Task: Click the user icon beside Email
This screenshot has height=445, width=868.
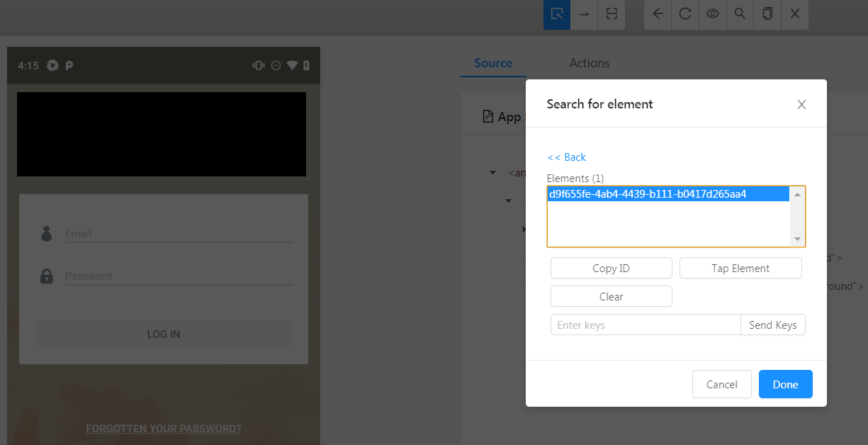Action: pyautogui.click(x=47, y=233)
